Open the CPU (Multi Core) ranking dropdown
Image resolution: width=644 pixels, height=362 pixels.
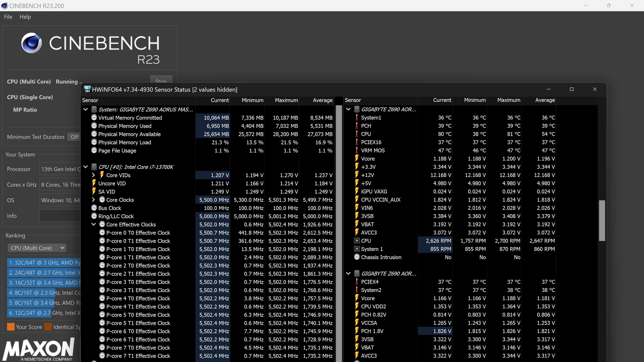click(37, 248)
